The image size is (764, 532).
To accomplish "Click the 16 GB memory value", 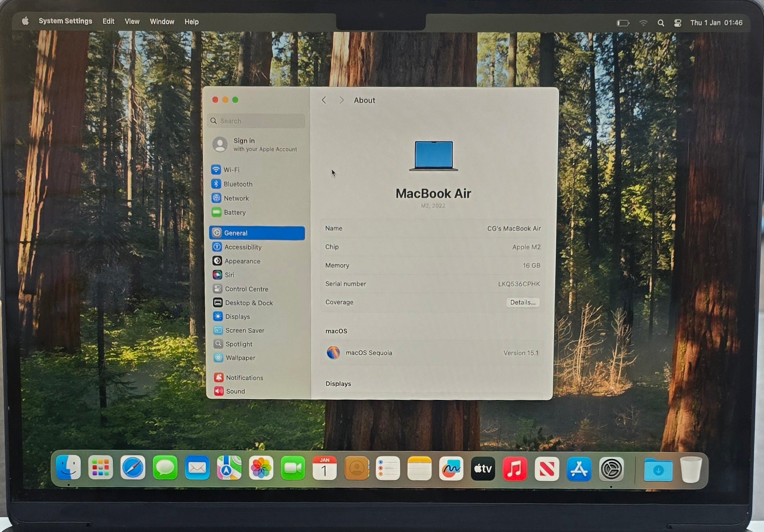I will [531, 266].
